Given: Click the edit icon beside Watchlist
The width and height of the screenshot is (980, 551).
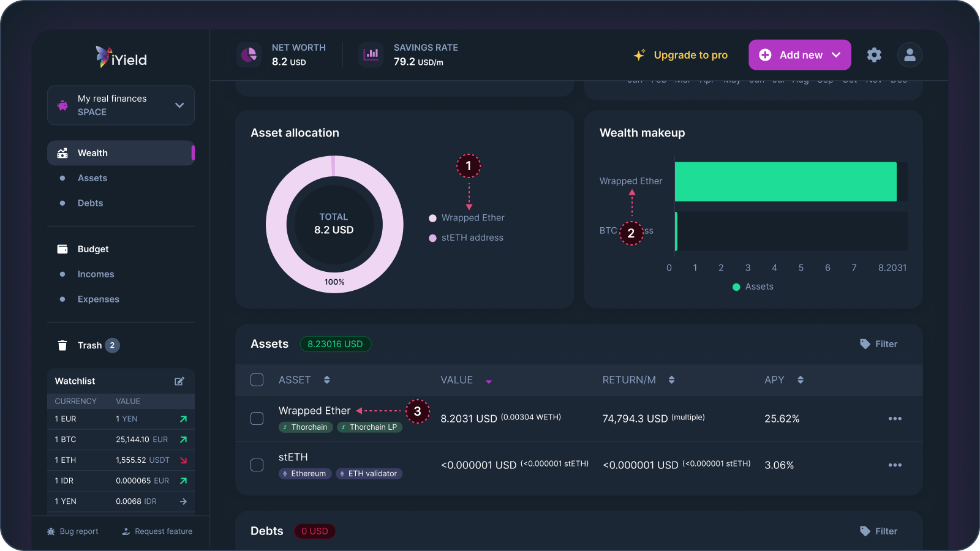Looking at the screenshot, I should (179, 381).
